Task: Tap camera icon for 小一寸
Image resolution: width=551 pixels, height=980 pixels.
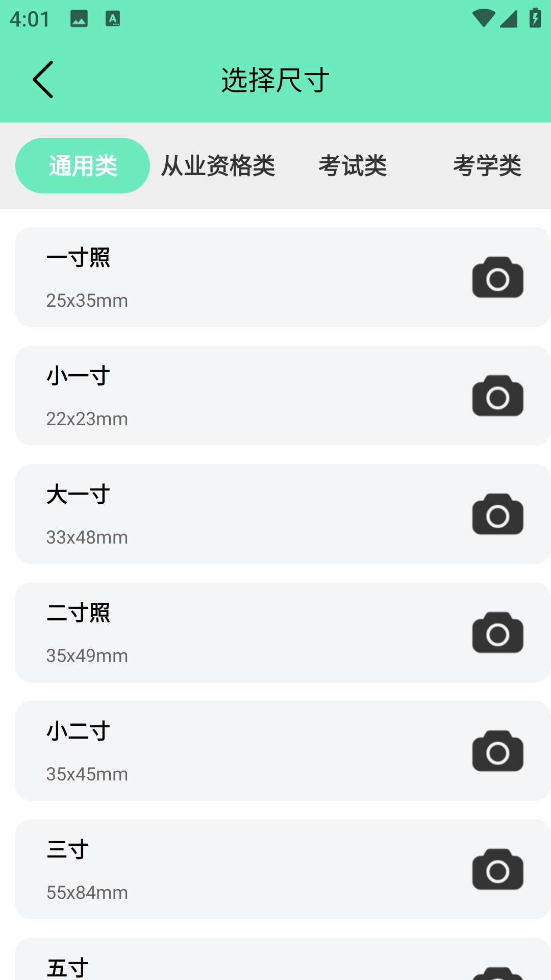Action: click(x=497, y=396)
